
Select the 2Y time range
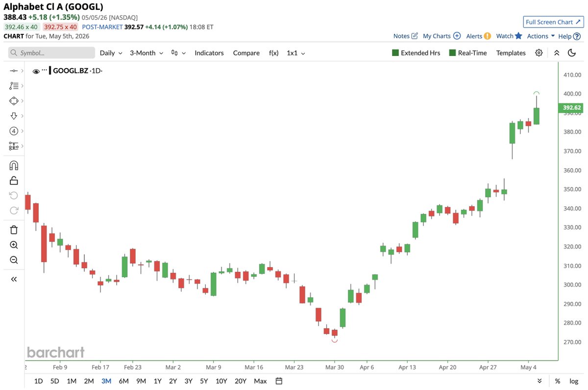pos(173,381)
